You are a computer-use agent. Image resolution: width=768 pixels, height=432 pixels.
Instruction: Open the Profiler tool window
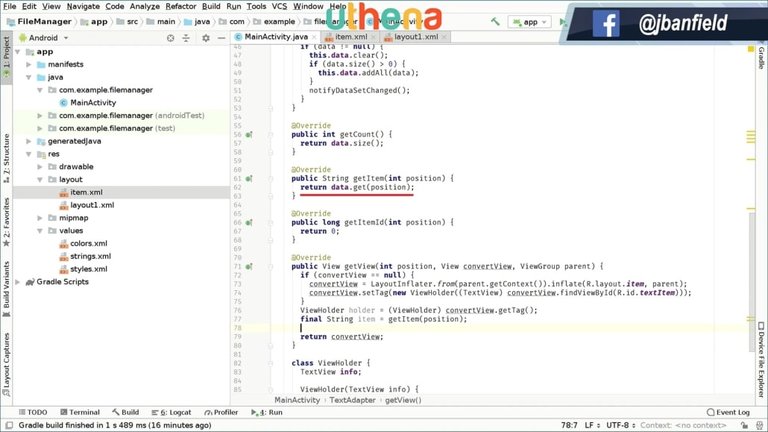click(221, 412)
